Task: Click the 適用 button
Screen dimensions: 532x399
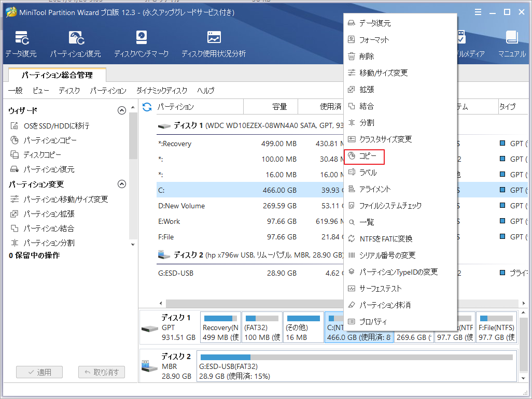Action: tap(39, 372)
